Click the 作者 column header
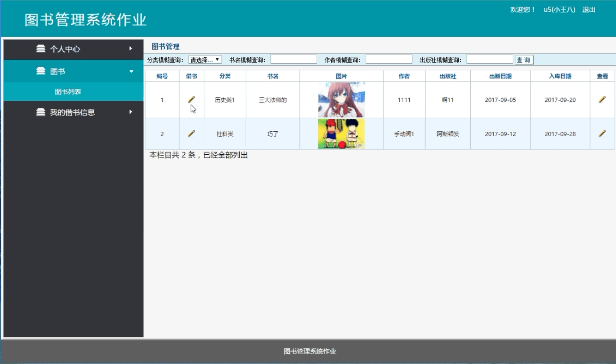 click(404, 76)
